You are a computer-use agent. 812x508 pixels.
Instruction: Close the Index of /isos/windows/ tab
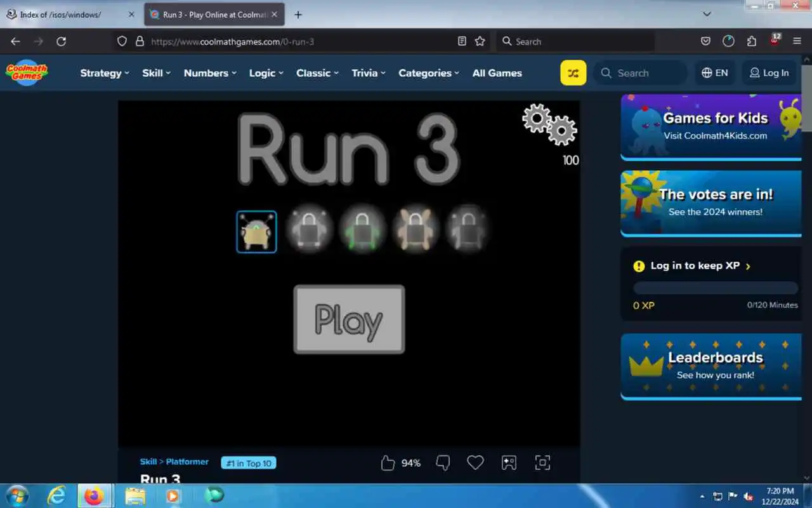pyautogui.click(x=131, y=15)
